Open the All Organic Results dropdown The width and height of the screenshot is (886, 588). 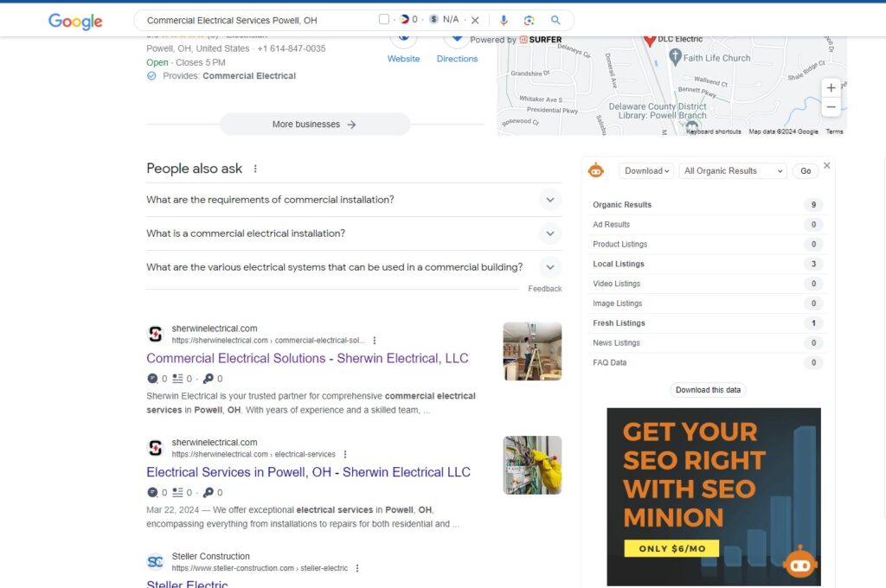click(x=733, y=170)
